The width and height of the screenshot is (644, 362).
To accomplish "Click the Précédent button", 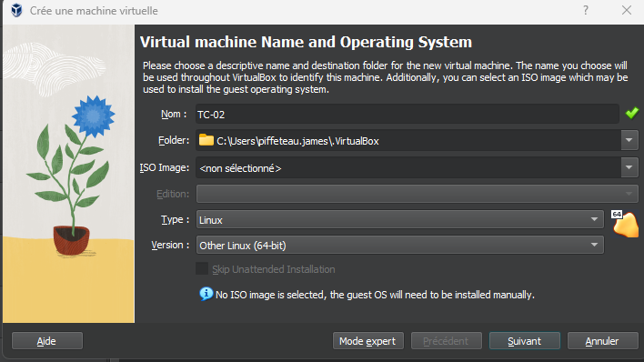I will tap(446, 341).
